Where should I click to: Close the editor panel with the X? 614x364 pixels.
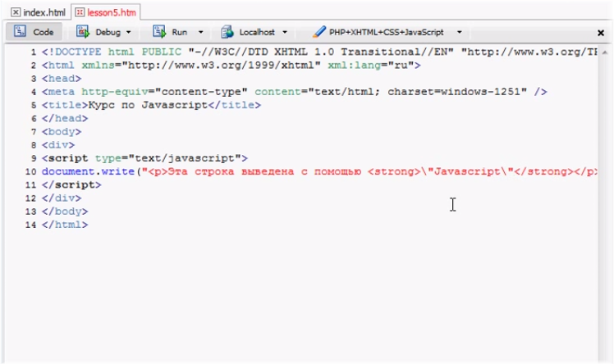coord(601,33)
